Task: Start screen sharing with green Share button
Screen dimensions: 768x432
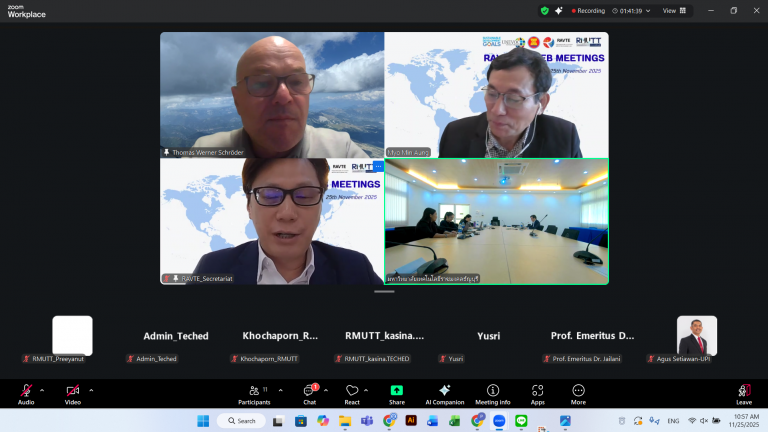Action: click(397, 391)
